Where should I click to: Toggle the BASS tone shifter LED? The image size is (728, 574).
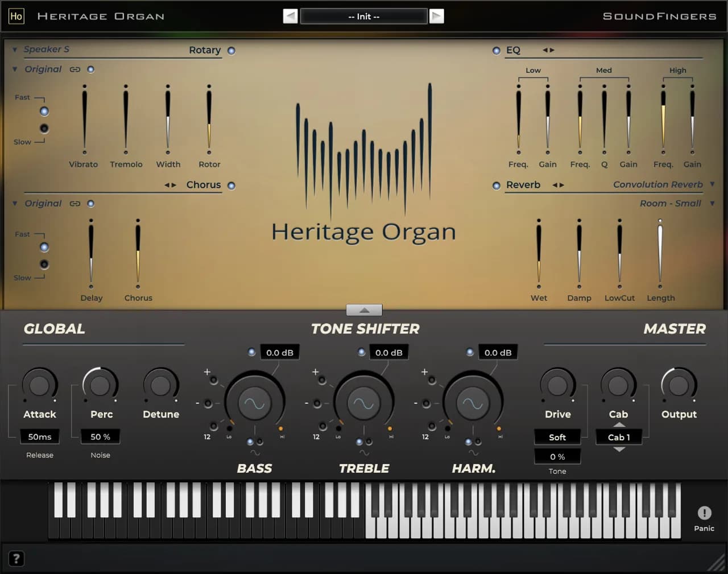point(251,352)
